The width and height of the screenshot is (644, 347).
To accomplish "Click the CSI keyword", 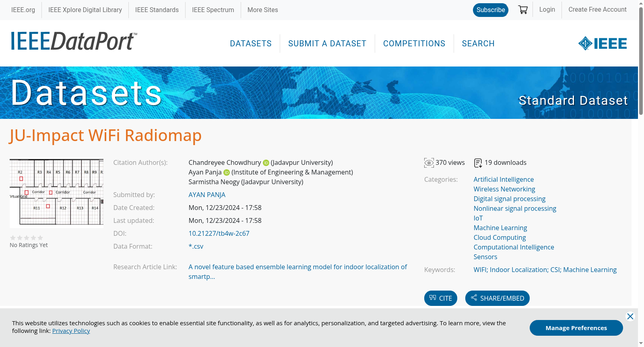I will pyautogui.click(x=555, y=270).
